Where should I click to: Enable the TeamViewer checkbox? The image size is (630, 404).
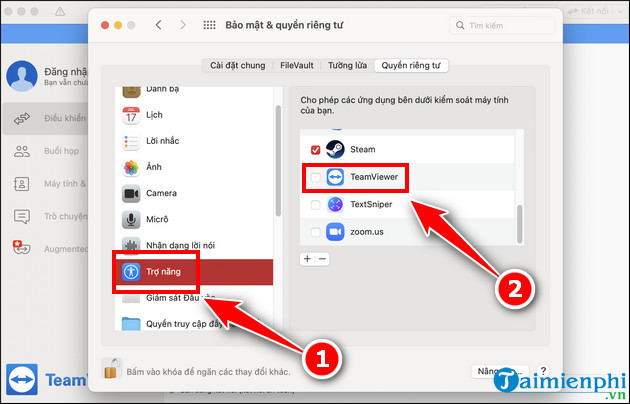coord(315,177)
